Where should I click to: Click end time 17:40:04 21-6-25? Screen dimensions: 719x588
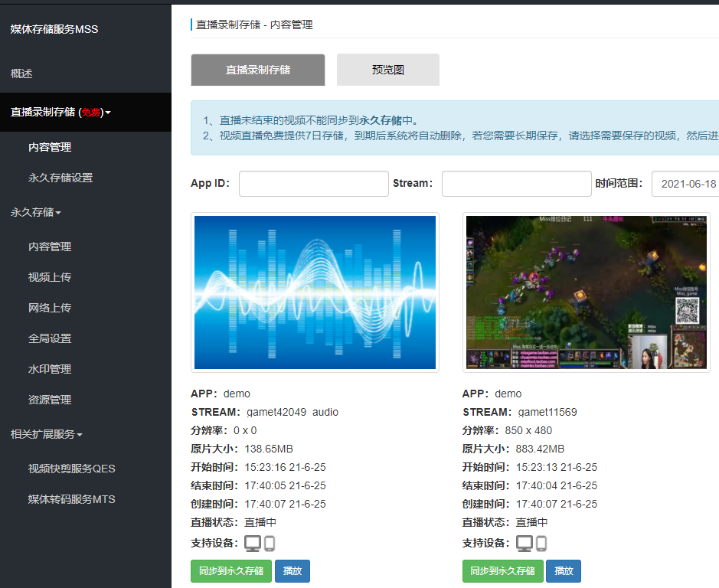pos(557,485)
